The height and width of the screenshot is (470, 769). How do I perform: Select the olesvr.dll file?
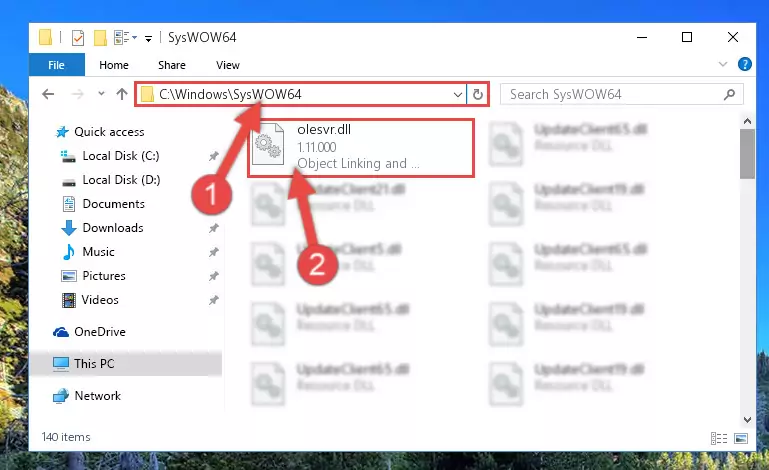click(361, 147)
